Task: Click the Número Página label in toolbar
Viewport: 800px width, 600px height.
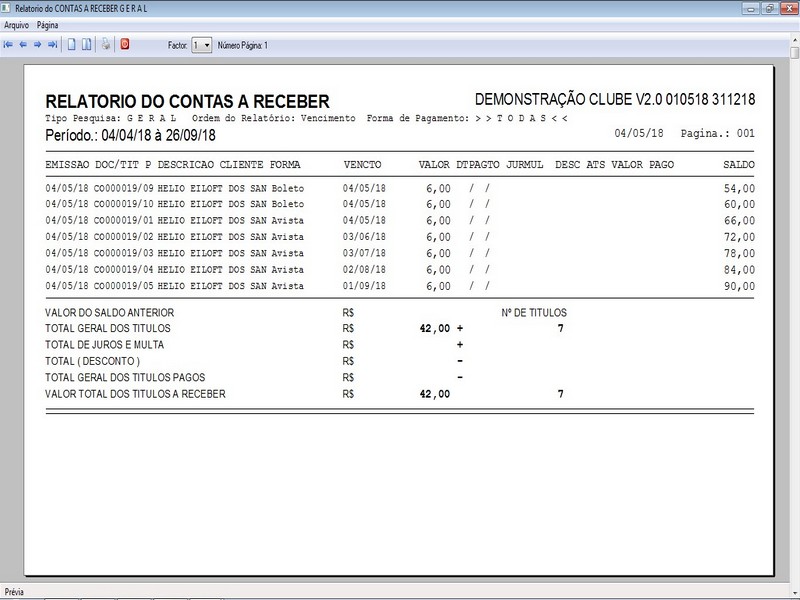Action: pos(242,45)
